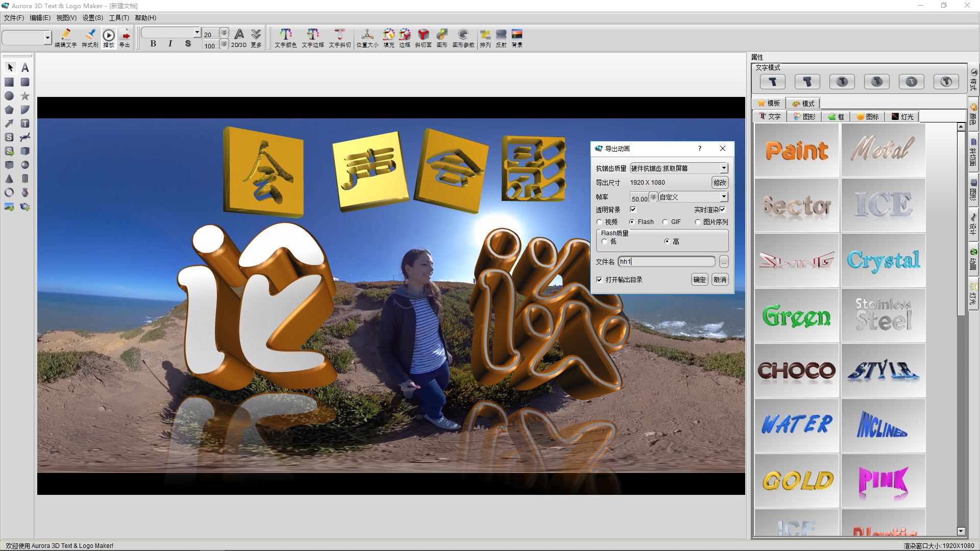Open 文件(F) menu

pos(14,18)
